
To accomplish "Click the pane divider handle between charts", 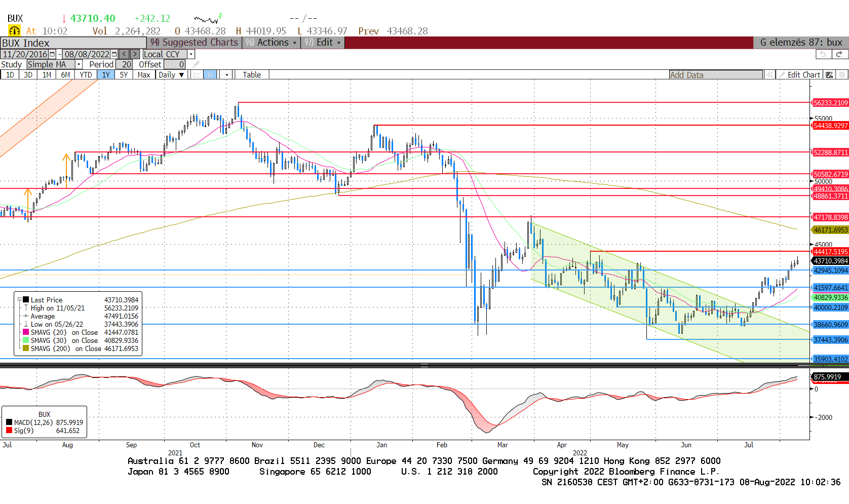I will pyautogui.click(x=425, y=365).
